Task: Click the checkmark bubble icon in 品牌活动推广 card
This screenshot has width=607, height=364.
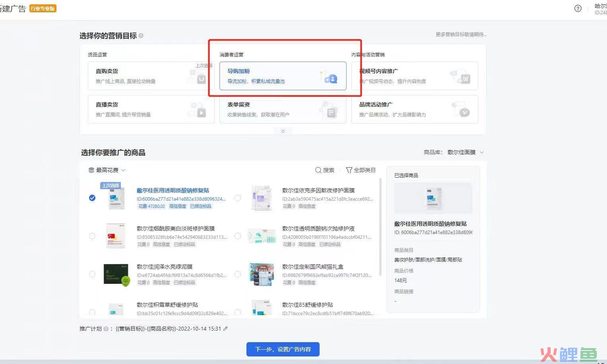Action: click(x=464, y=112)
